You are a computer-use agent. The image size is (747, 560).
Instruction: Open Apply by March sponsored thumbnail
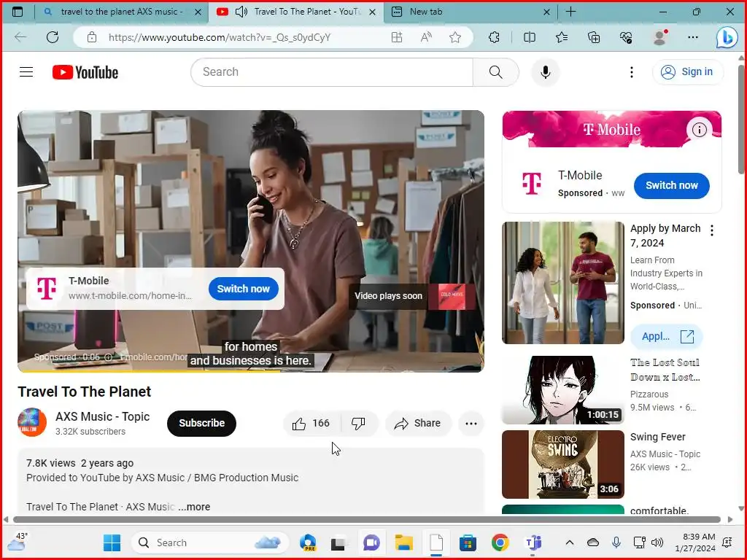(x=562, y=282)
